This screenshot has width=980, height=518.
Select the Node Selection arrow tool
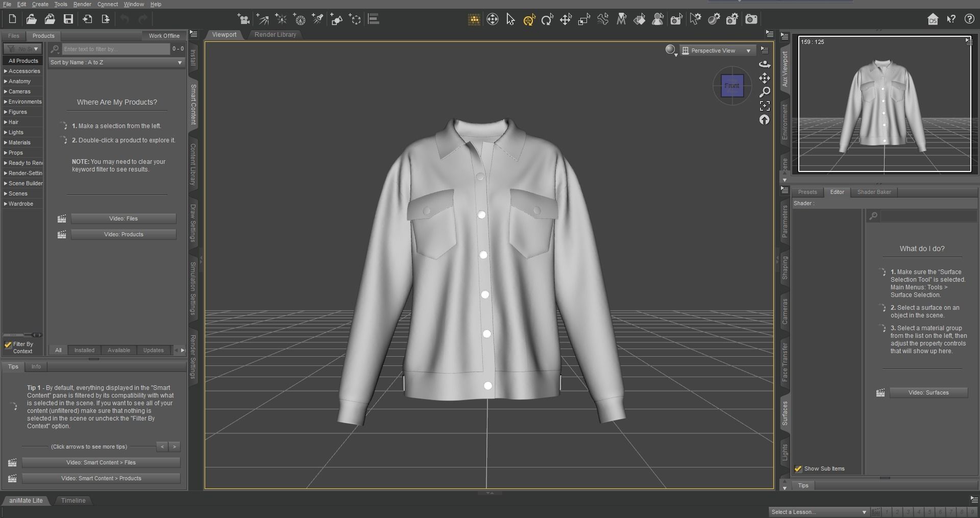(510, 19)
